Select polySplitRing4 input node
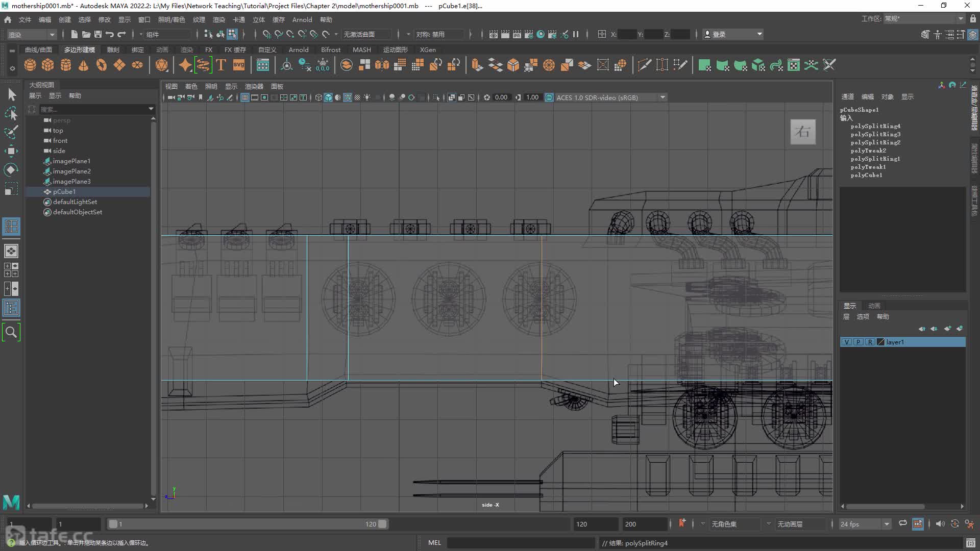The height and width of the screenshot is (551, 980). click(x=875, y=126)
